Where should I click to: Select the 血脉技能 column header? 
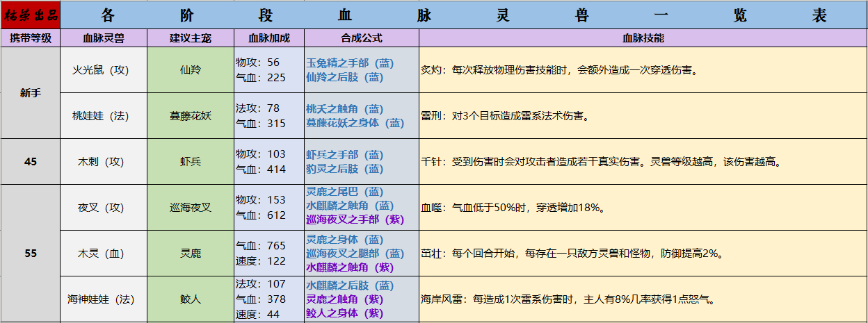(643, 38)
